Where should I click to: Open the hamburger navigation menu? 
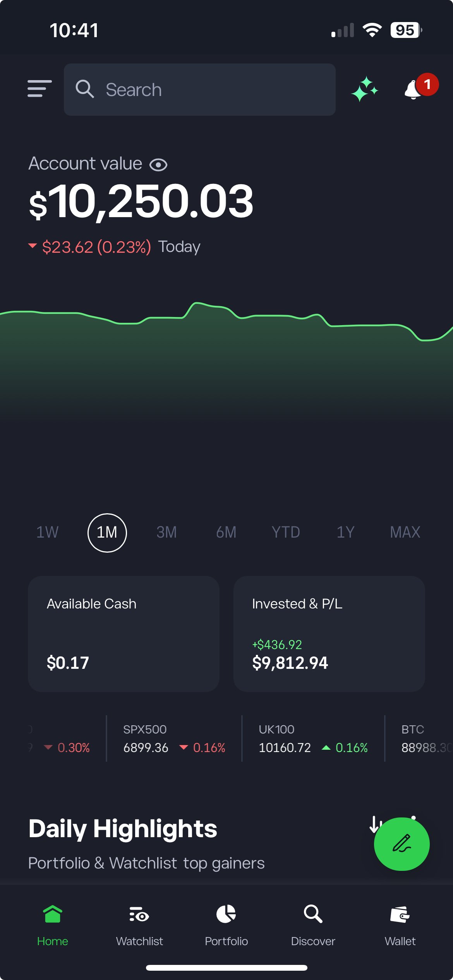pyautogui.click(x=38, y=89)
